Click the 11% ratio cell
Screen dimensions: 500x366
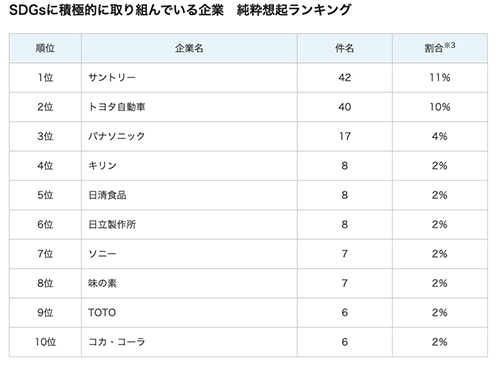coord(440,78)
